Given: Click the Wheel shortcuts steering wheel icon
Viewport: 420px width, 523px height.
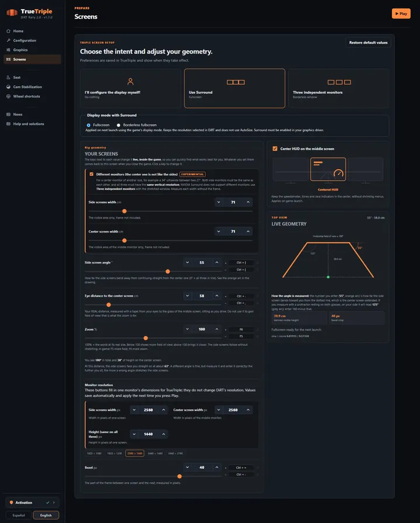Looking at the screenshot, I should [x=8, y=96].
